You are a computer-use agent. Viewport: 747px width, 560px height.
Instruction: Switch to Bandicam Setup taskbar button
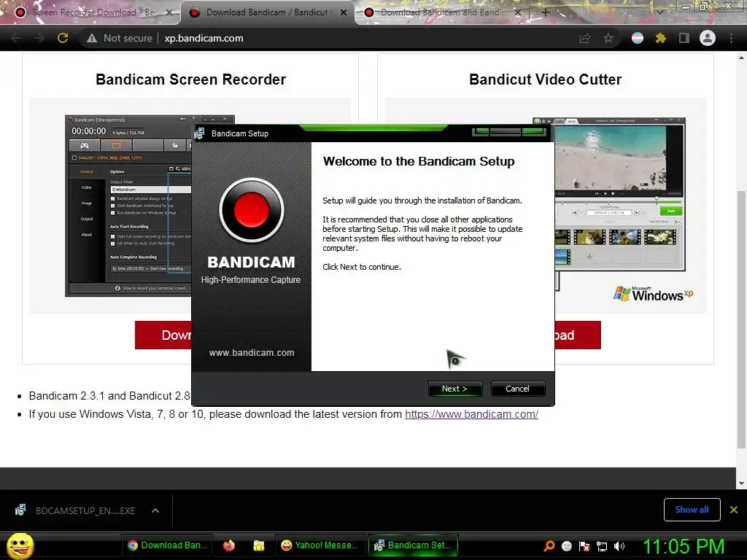(x=413, y=545)
